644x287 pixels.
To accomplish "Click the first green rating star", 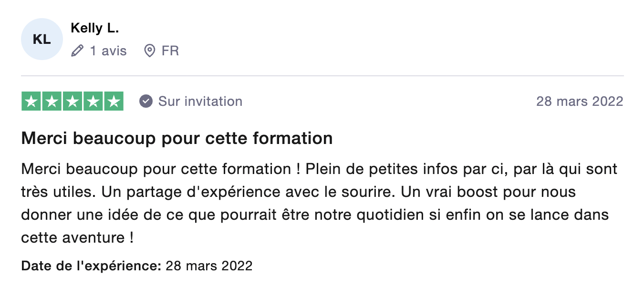I will point(31,102).
